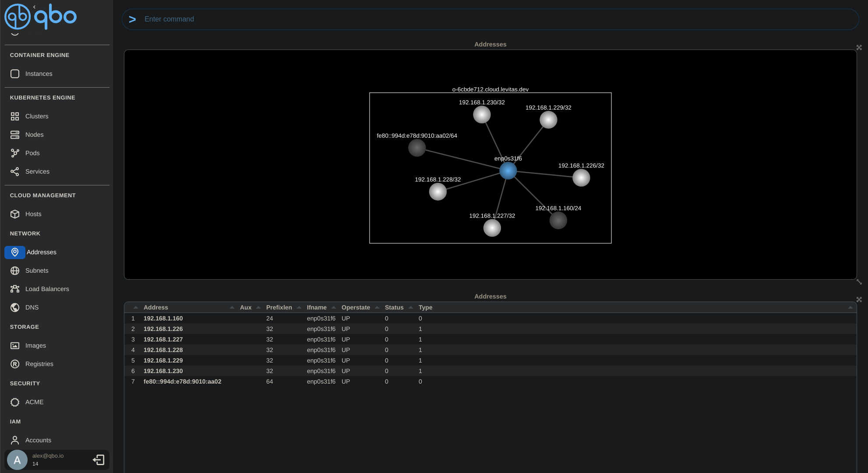Image resolution: width=868 pixels, height=473 pixels.
Task: Sort table by Operstate column
Action: pos(356,307)
